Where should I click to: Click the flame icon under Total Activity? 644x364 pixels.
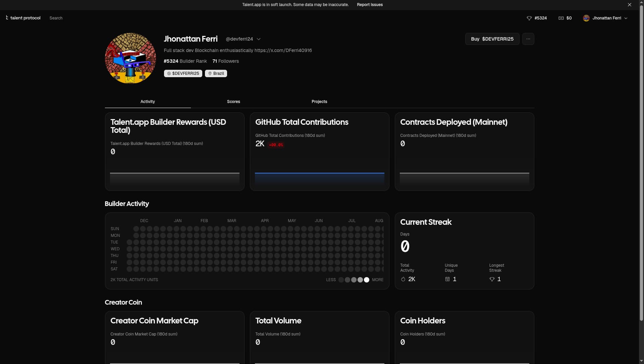coord(403,279)
